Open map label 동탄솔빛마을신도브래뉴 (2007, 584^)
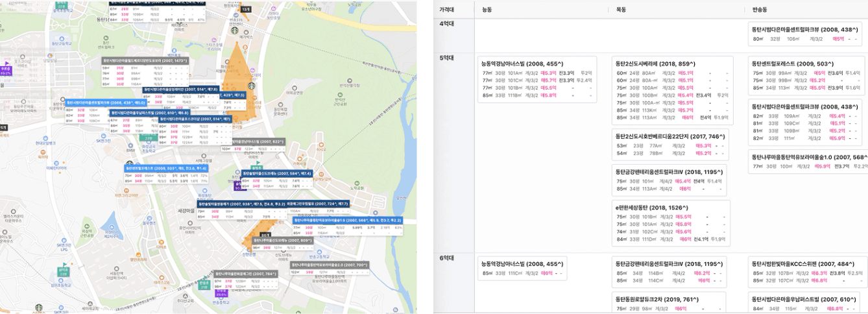 (x=277, y=173)
